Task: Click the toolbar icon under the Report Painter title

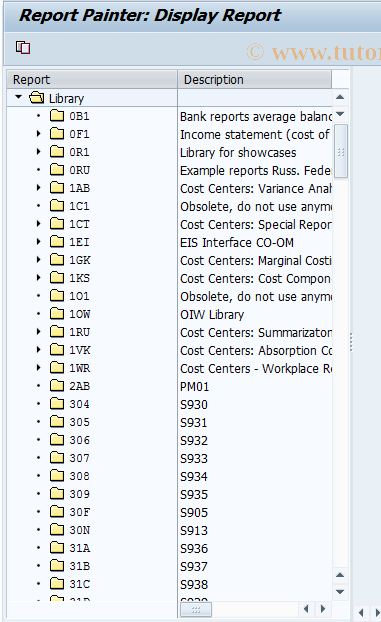Action: (23, 48)
